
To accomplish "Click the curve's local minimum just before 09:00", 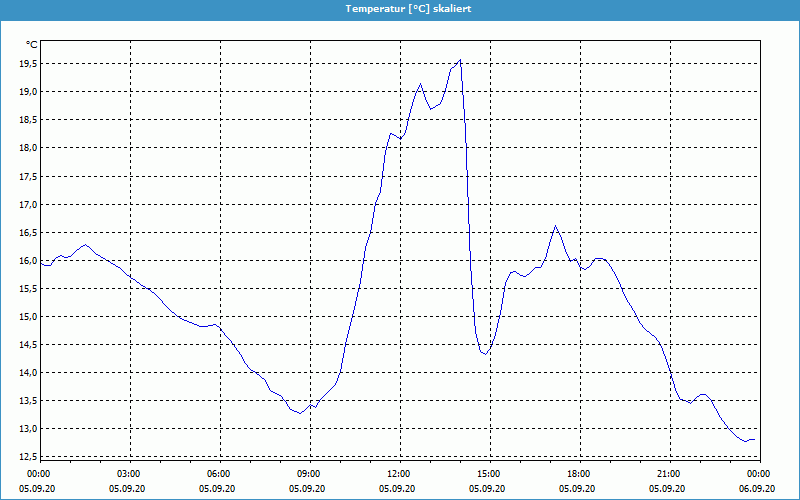I will tap(299, 413).
